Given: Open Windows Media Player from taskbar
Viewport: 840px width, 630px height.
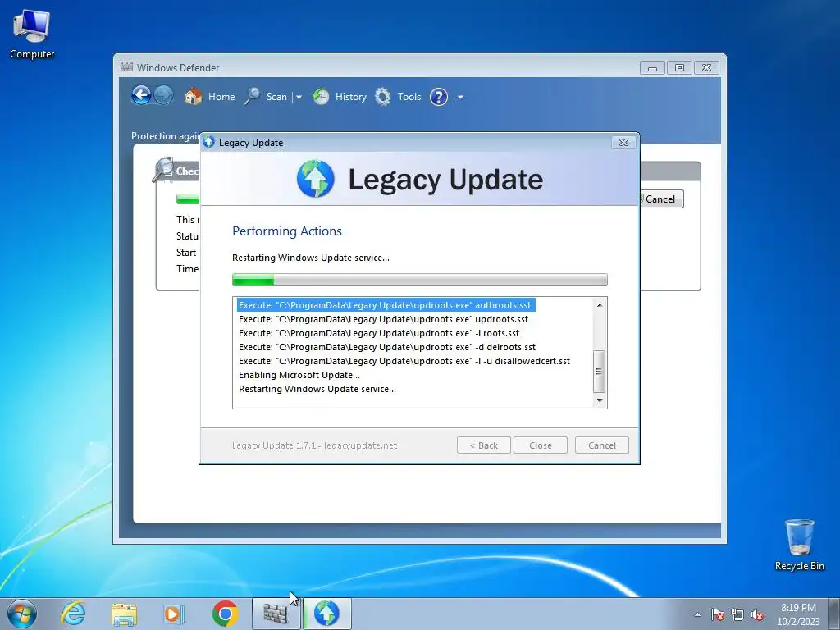Looking at the screenshot, I should tap(174, 614).
